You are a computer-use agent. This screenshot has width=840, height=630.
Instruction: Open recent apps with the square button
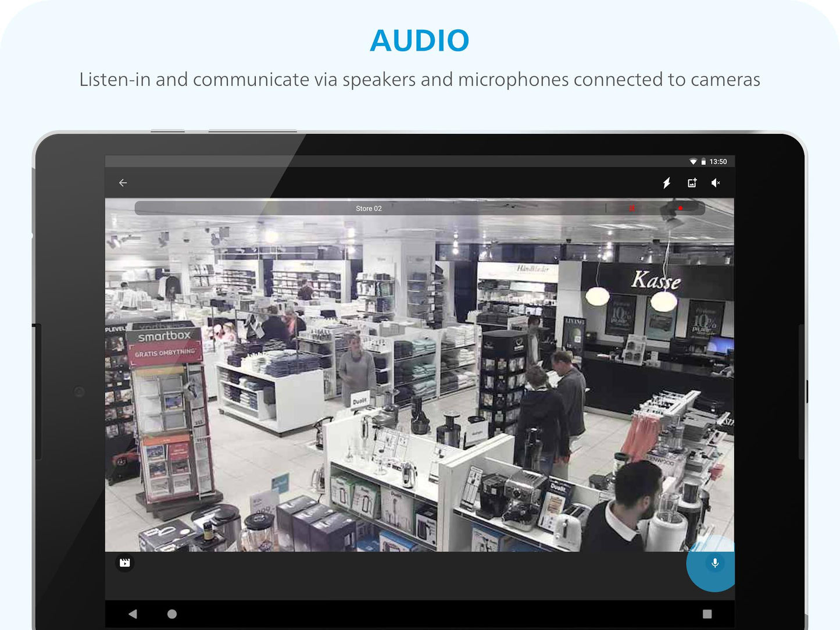coord(707,614)
